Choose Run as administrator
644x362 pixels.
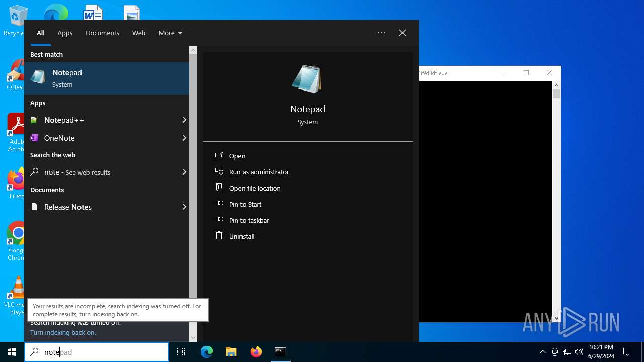pyautogui.click(x=259, y=172)
